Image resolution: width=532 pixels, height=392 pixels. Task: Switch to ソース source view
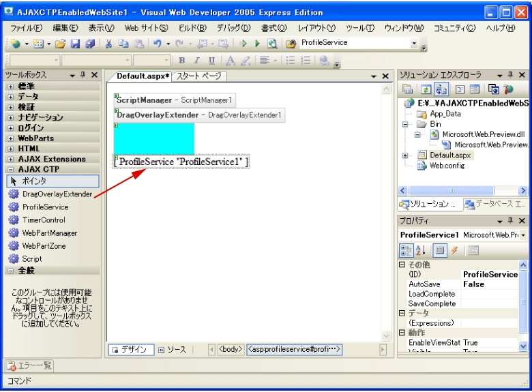pos(173,350)
